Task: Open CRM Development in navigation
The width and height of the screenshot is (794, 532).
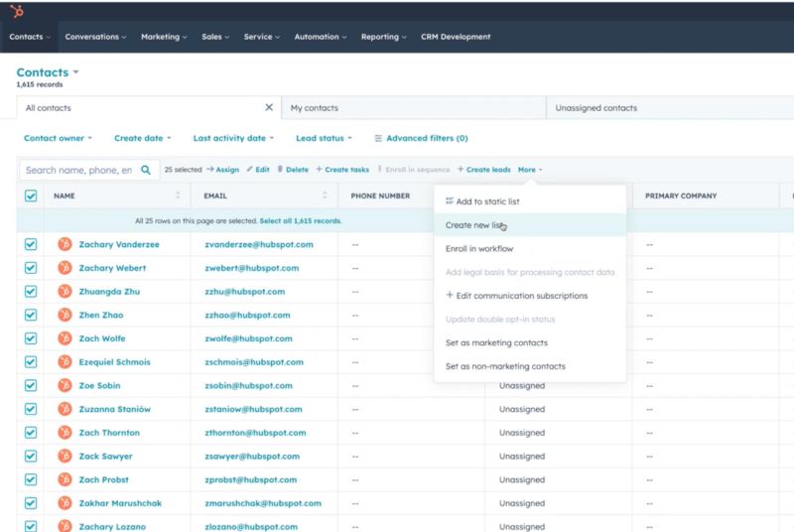Action: 456,37
